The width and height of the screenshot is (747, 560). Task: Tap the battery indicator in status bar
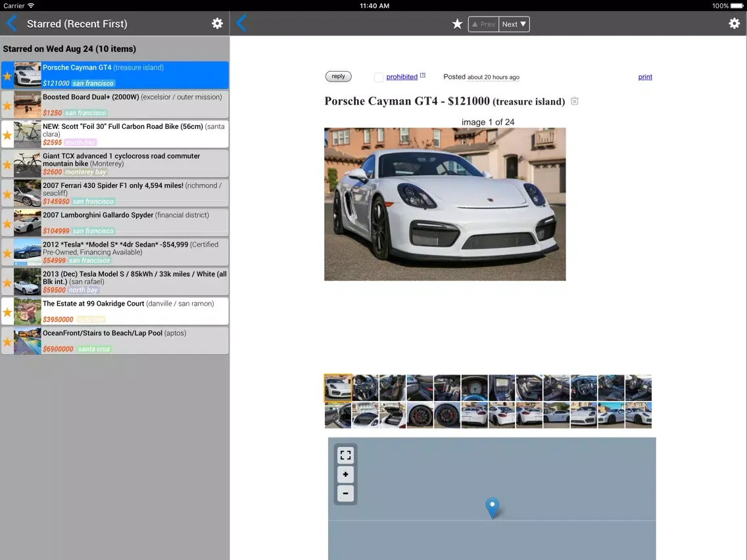point(737,6)
